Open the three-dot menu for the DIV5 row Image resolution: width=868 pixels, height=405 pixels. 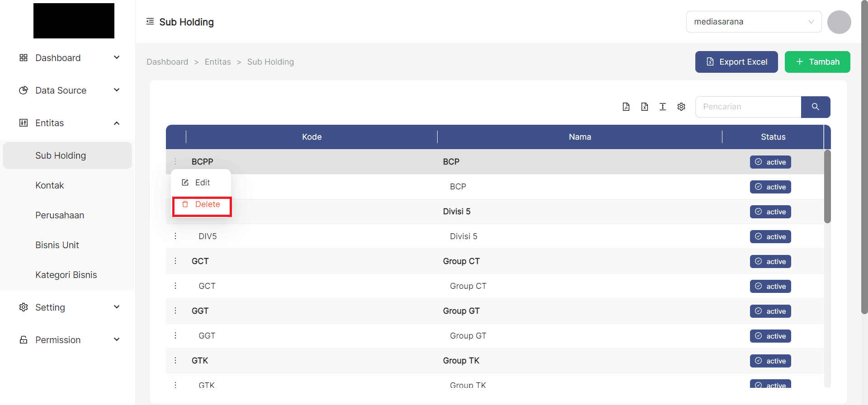[175, 236]
